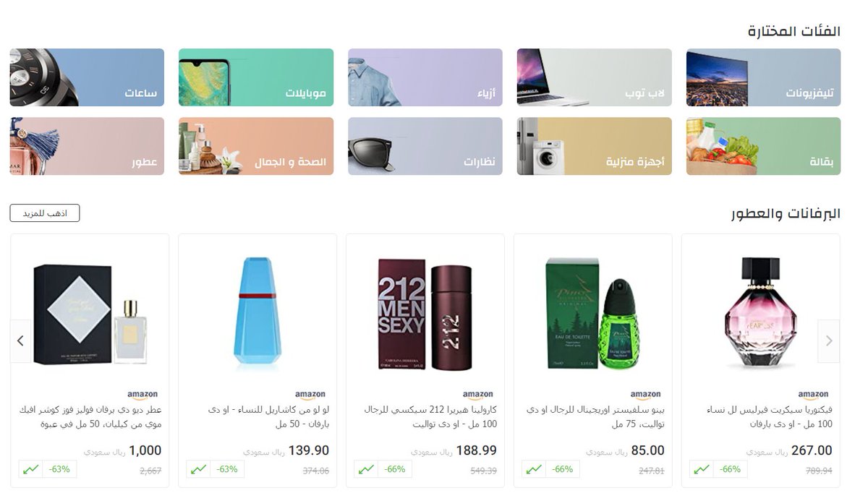This screenshot has width=868, height=493.
Task: Open the لاب توب category tile
Action: [x=594, y=77]
